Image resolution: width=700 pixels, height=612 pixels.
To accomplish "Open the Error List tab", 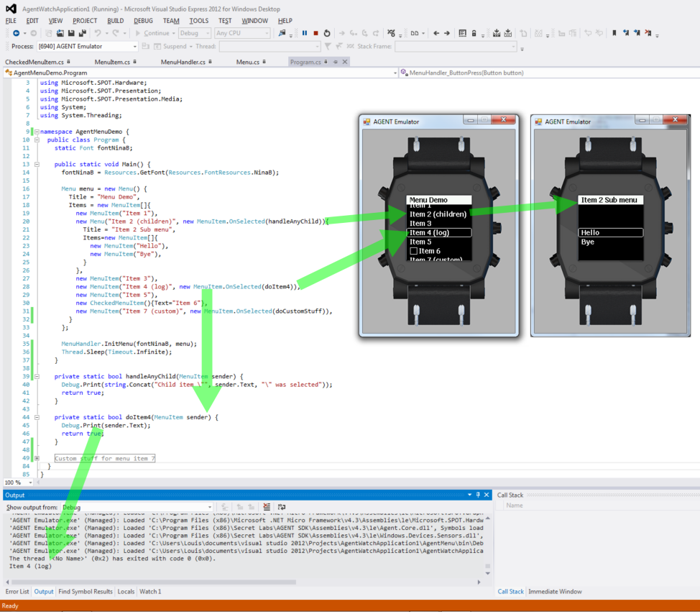I will 17,591.
